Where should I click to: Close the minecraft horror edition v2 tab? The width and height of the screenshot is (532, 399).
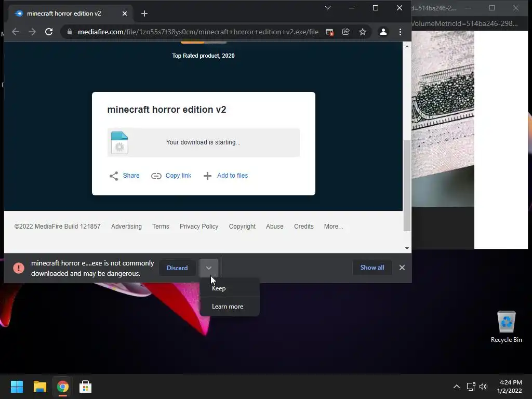pos(125,14)
